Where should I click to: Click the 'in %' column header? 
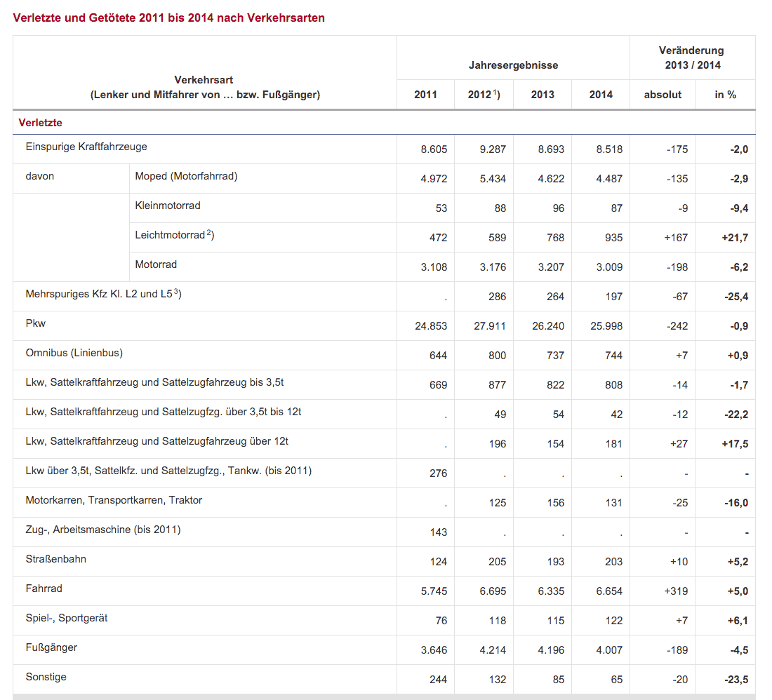pyautogui.click(x=725, y=94)
